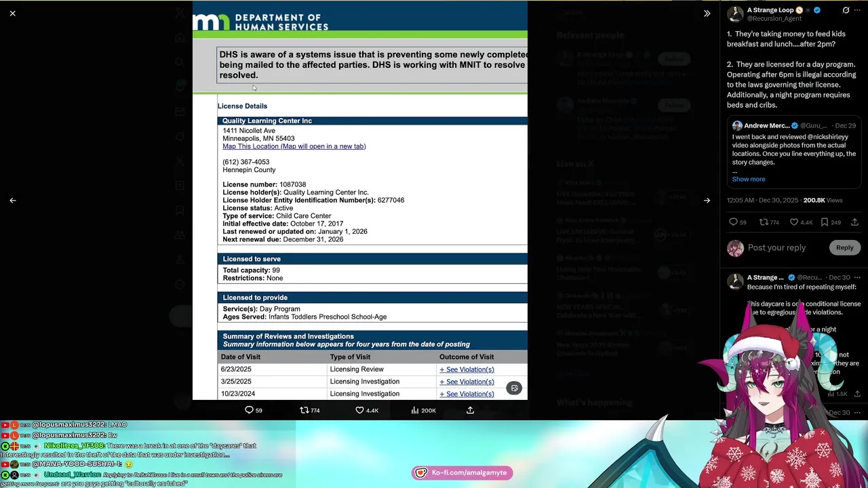Viewport: 868px width, 488px height.
Task: Open the quoted Andrew Merc post
Action: point(793,152)
